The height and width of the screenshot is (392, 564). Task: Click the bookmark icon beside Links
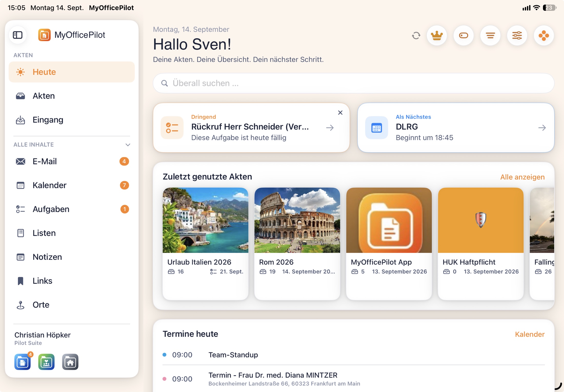point(21,281)
